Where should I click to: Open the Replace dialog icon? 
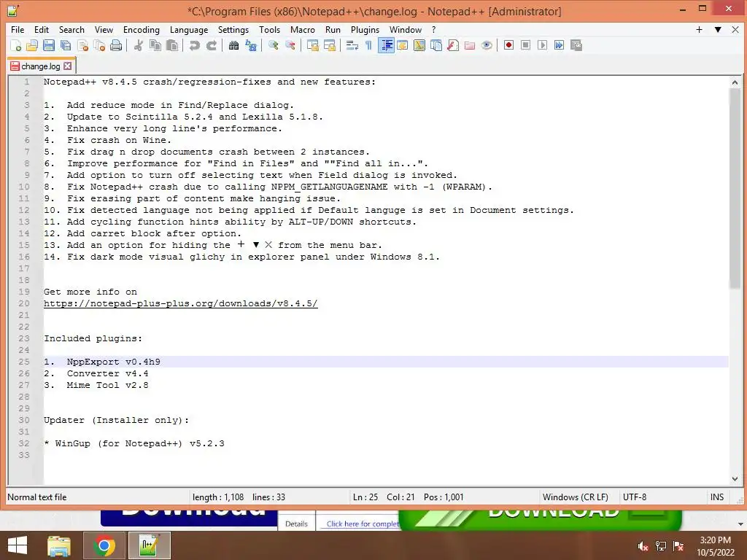[x=251, y=45]
